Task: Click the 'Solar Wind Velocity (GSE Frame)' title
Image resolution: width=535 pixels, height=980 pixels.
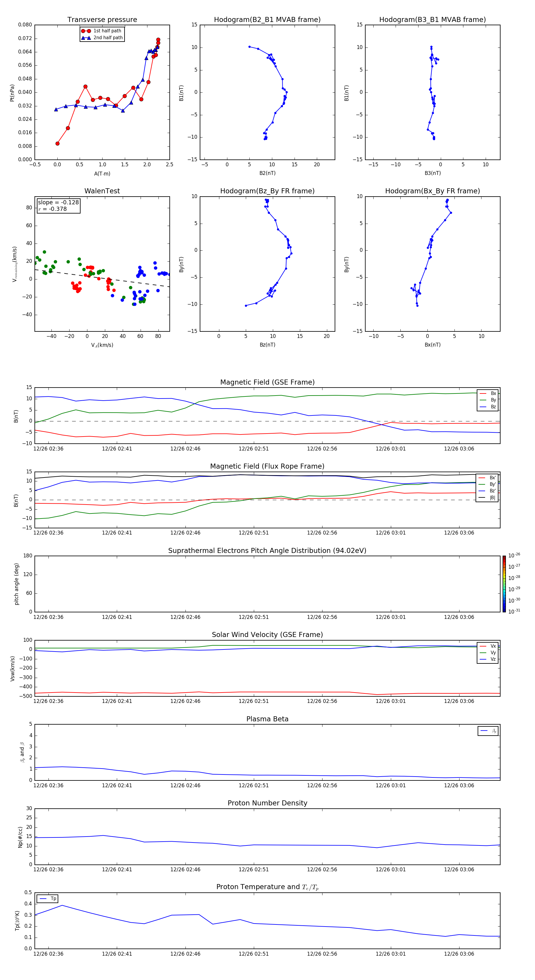Action: point(267,635)
